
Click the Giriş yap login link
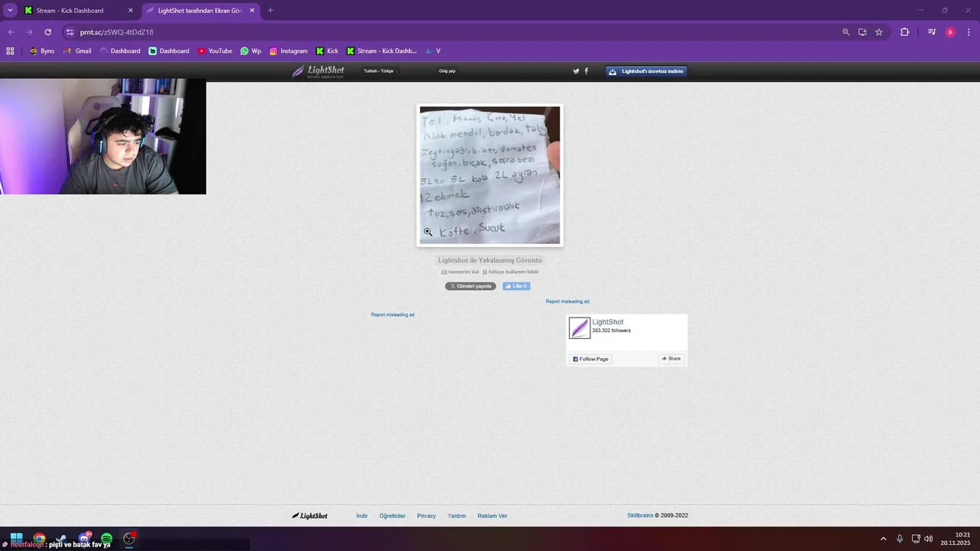447,71
